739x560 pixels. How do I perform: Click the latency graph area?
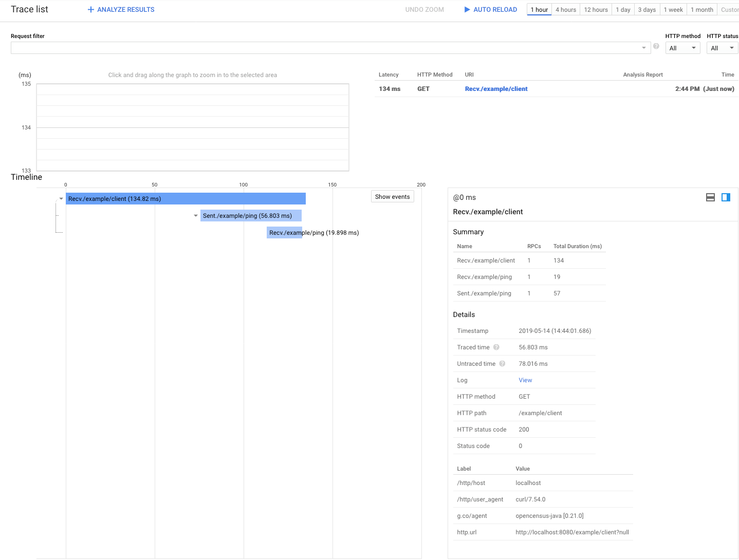193,127
